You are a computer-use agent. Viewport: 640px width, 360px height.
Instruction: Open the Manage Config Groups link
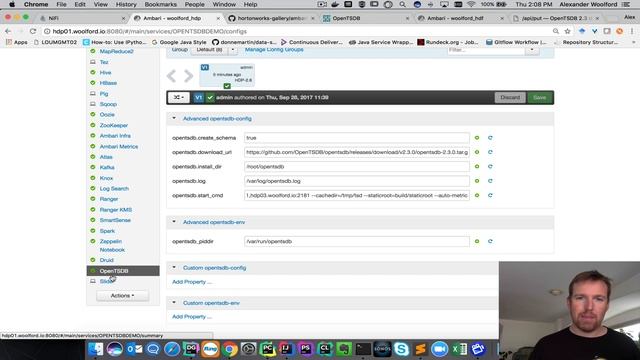(x=274, y=50)
